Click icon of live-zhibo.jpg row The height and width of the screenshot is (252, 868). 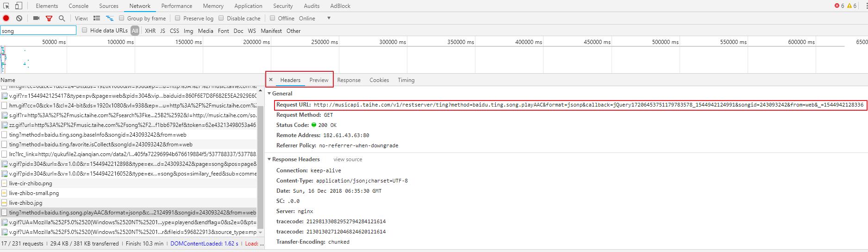point(4,203)
